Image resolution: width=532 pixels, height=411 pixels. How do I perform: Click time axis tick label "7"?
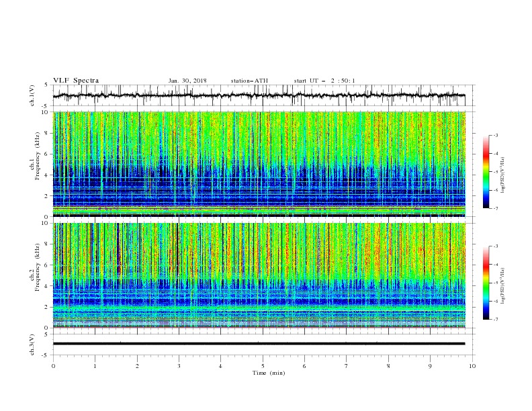click(347, 366)
